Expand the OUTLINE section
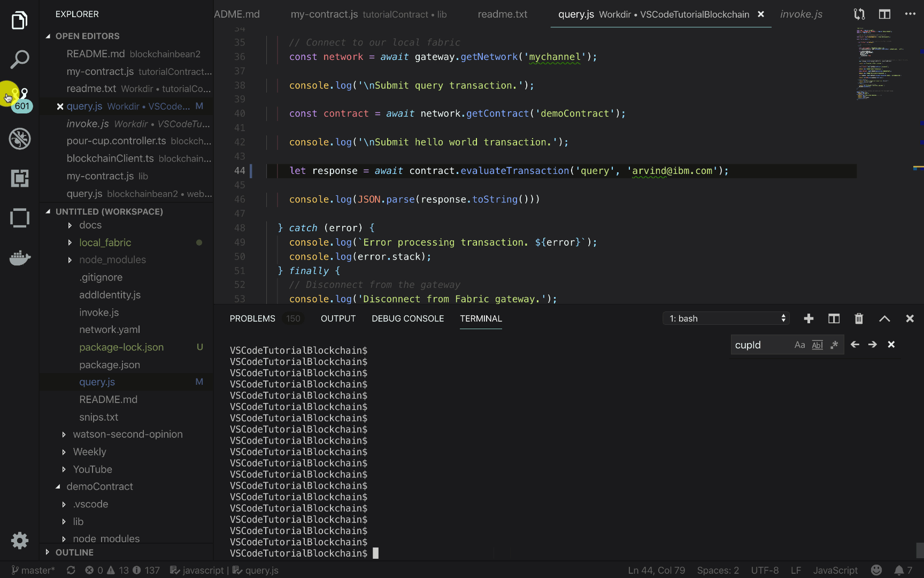Image resolution: width=924 pixels, height=578 pixels. coord(74,552)
